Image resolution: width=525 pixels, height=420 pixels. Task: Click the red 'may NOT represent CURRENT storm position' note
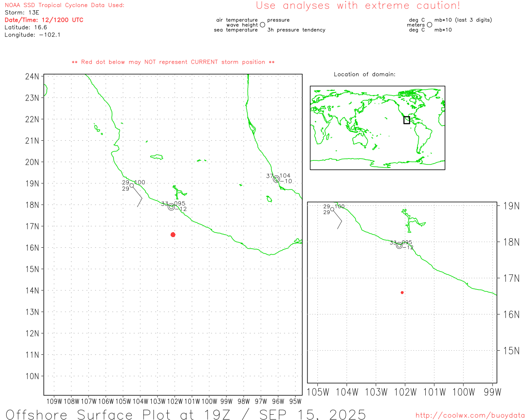pyautogui.click(x=173, y=62)
